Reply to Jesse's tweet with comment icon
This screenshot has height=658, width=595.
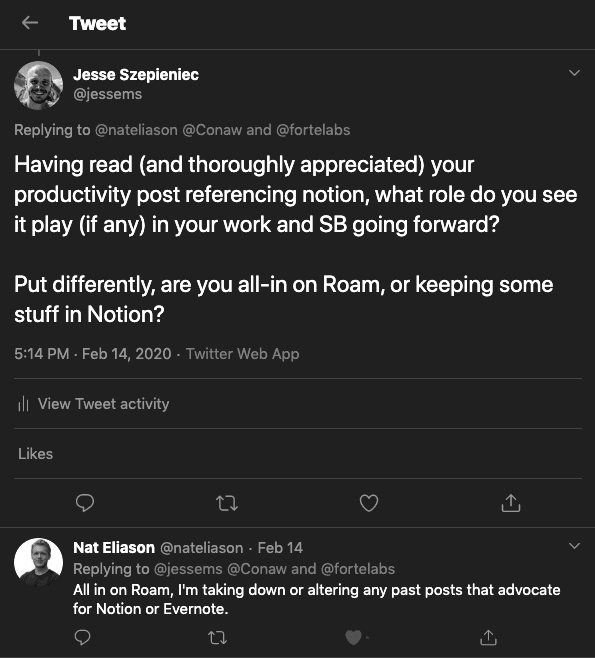point(85,503)
